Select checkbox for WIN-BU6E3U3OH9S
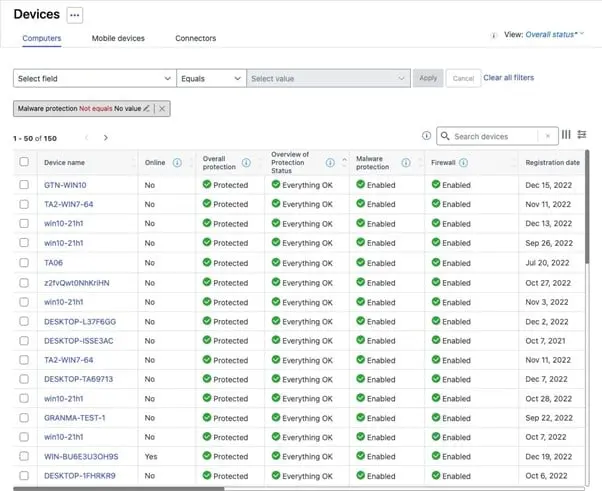602x491 pixels. pos(24,456)
